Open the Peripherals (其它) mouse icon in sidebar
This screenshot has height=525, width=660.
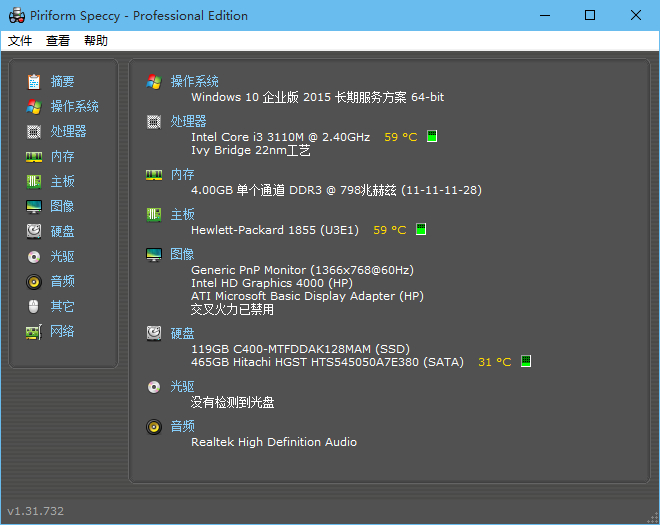tap(34, 306)
